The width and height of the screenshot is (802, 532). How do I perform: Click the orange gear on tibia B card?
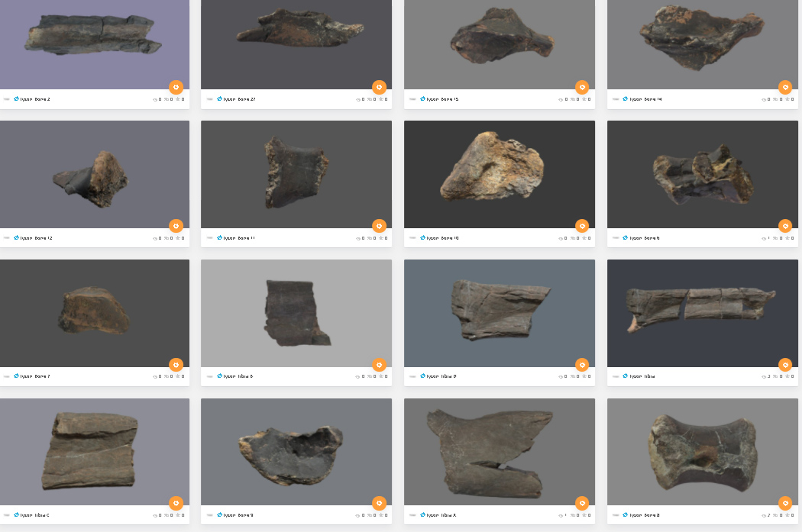pyautogui.click(x=379, y=365)
